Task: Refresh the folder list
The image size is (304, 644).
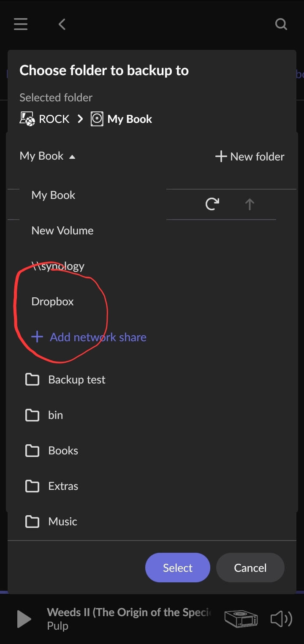Action: (x=212, y=204)
